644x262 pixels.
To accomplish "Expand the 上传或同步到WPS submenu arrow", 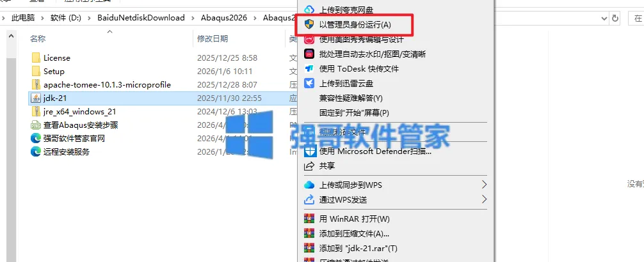I will pos(484,185).
